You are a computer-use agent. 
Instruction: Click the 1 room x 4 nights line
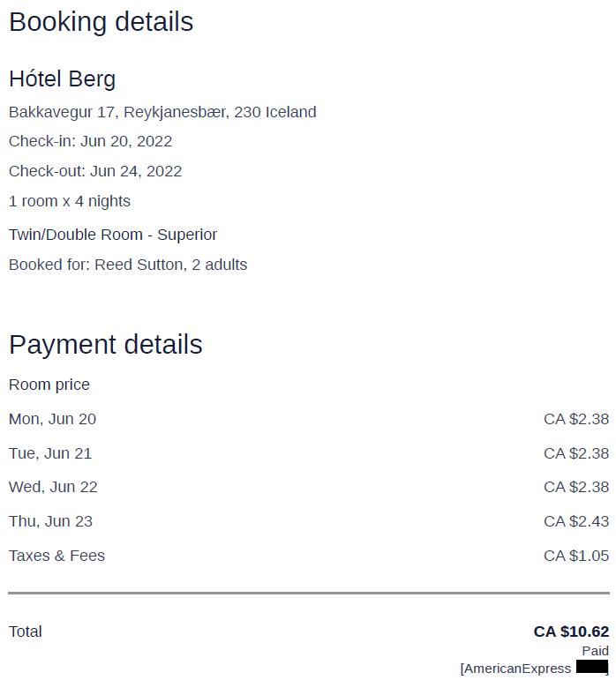pos(70,201)
